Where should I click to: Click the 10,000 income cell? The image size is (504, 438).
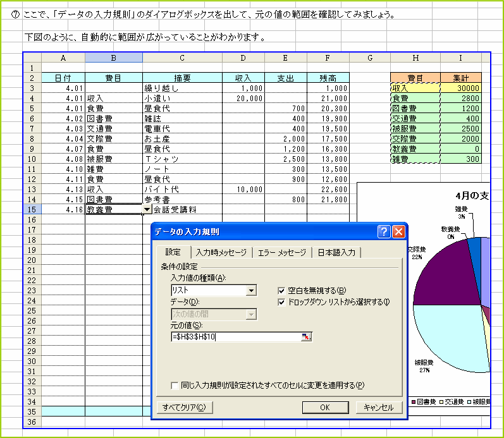tap(243, 189)
